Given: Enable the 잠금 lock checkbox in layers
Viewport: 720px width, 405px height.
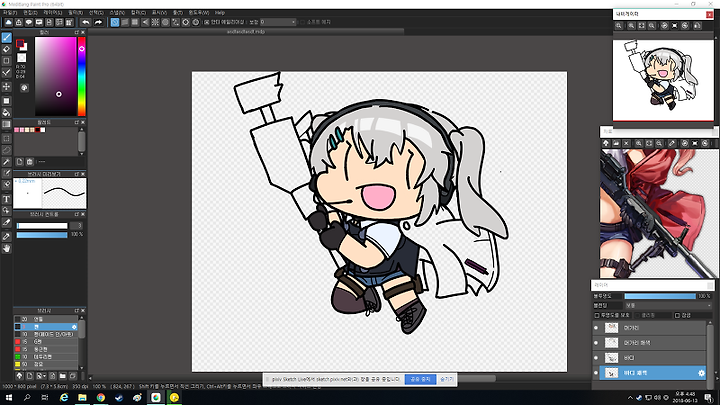Looking at the screenshot, I should [x=677, y=315].
